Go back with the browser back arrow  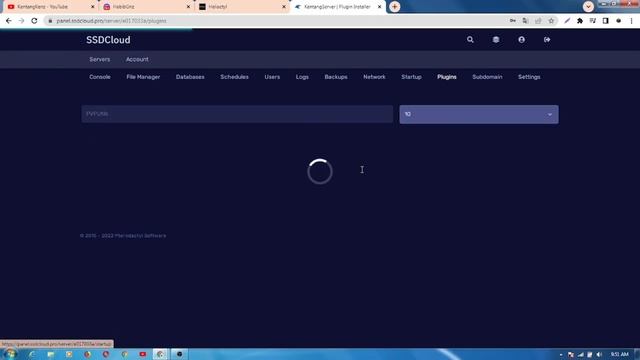pyautogui.click(x=9, y=21)
